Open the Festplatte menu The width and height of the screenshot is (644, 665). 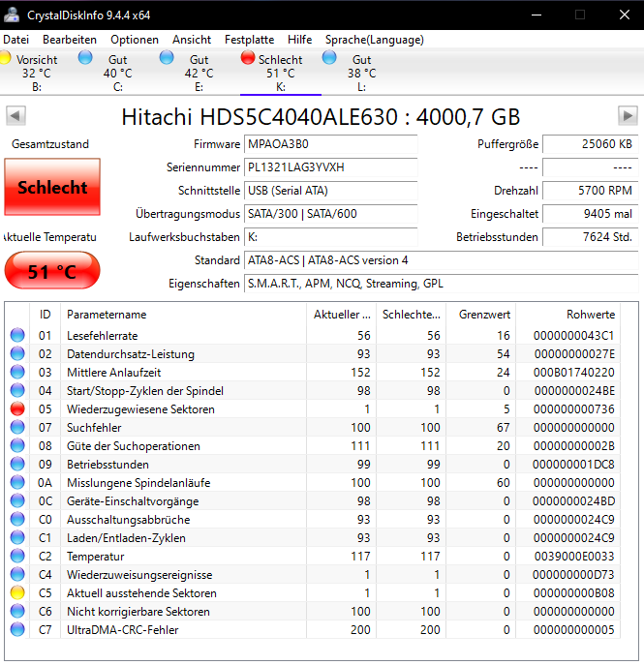(250, 40)
